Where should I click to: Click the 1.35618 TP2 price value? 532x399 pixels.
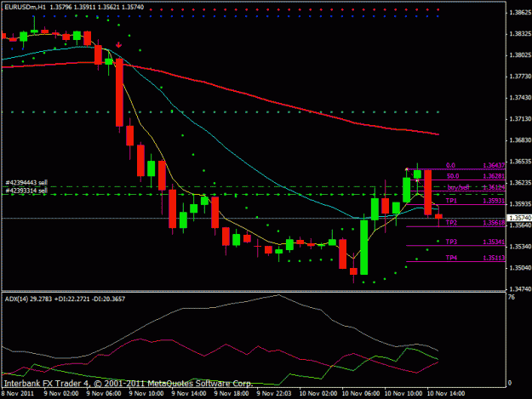click(494, 222)
